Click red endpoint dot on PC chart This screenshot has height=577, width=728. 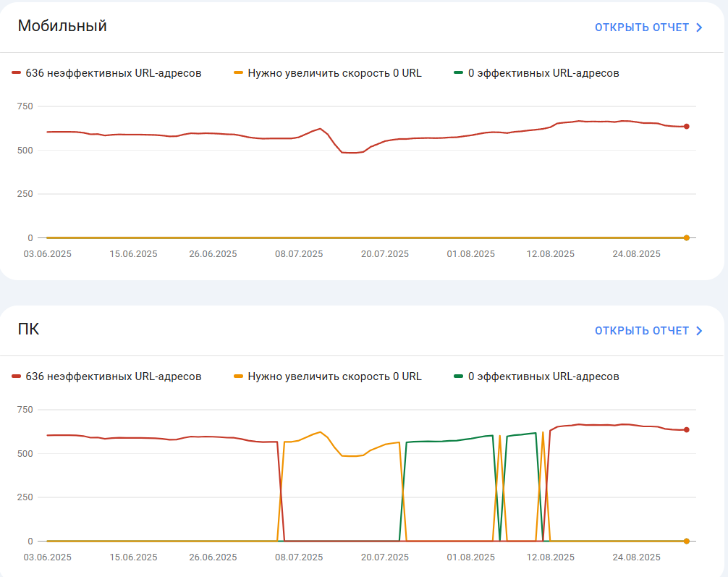click(686, 430)
